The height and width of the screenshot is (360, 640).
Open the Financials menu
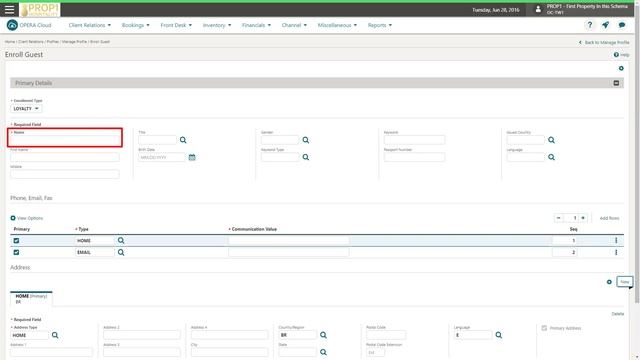point(256,25)
